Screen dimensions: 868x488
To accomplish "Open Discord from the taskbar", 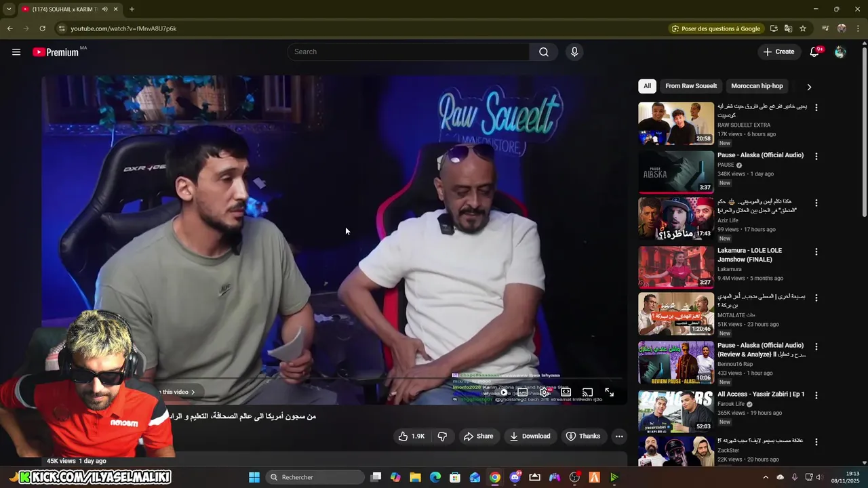I will pyautogui.click(x=515, y=477).
